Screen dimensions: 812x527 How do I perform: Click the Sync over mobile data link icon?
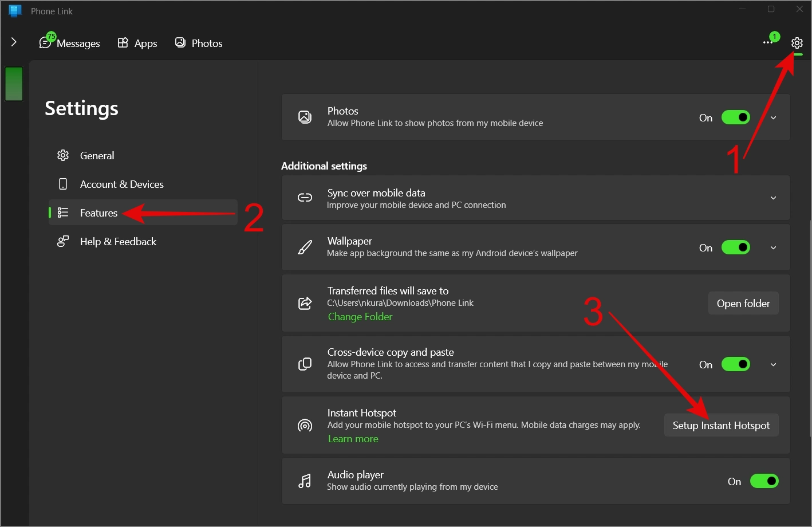305,198
